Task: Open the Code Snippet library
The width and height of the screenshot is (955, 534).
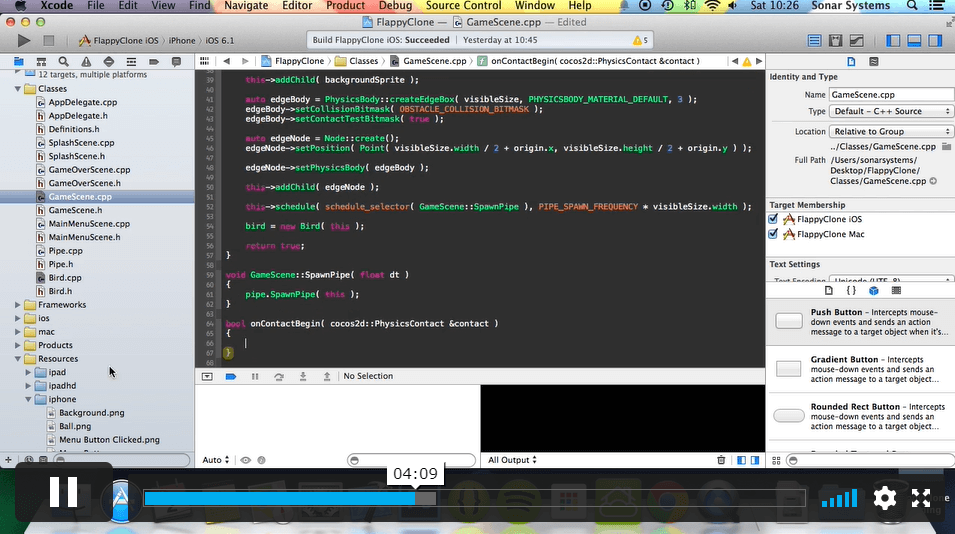Action: (x=851, y=290)
